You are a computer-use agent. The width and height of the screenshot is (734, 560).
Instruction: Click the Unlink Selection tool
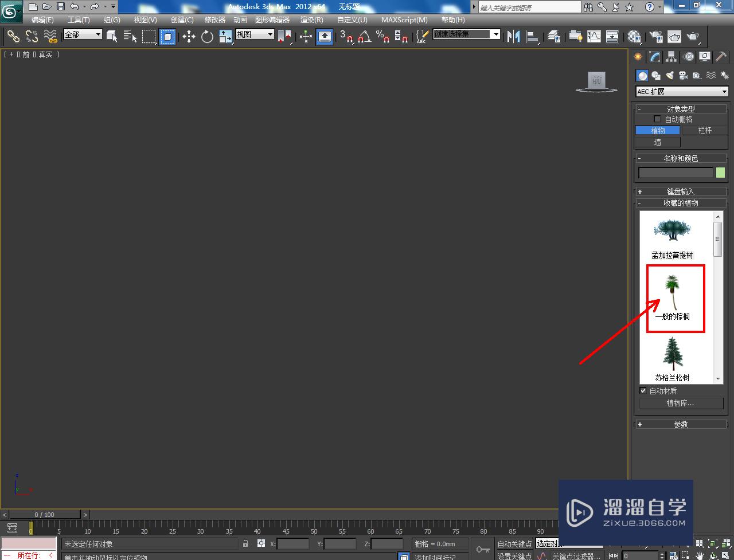[32, 37]
